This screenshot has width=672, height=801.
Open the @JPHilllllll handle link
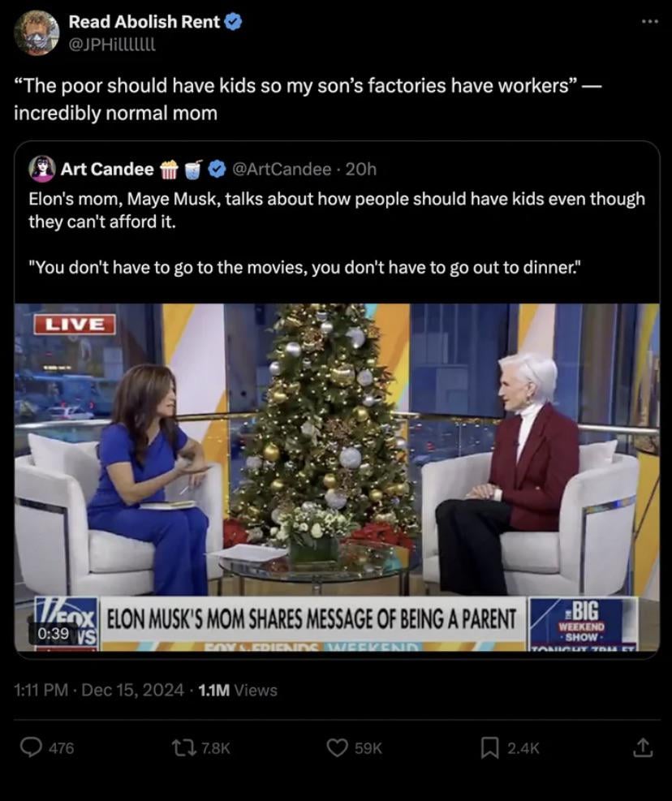coord(112,45)
